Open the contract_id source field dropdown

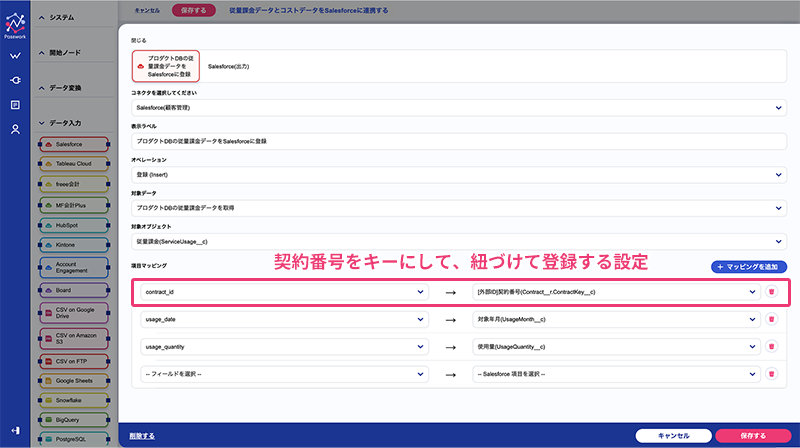[284, 292]
